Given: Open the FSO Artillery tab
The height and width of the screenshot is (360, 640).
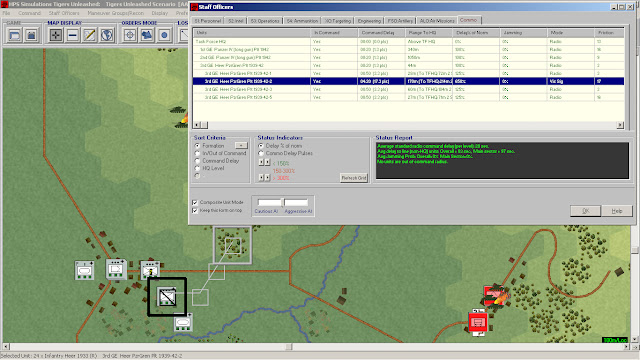Looking at the screenshot, I should 400,21.
